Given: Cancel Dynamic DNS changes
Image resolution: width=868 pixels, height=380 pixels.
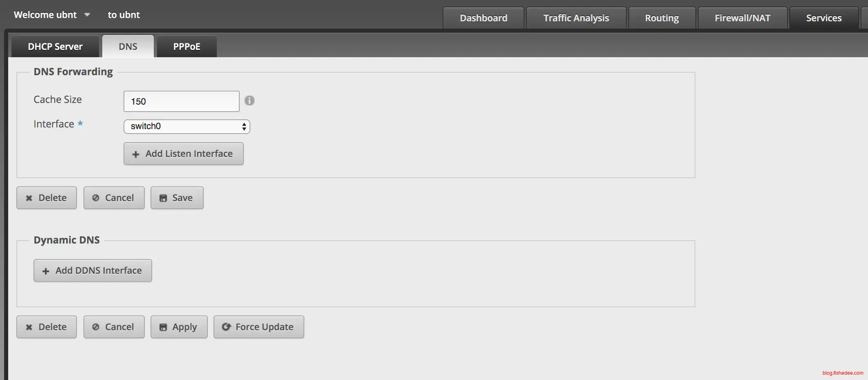Looking at the screenshot, I should 114,327.
